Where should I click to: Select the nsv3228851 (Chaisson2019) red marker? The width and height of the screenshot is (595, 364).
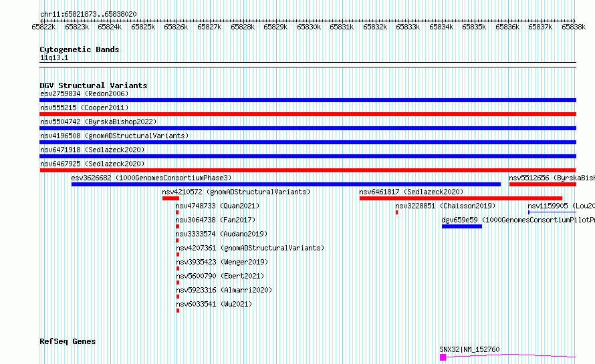[396, 212]
